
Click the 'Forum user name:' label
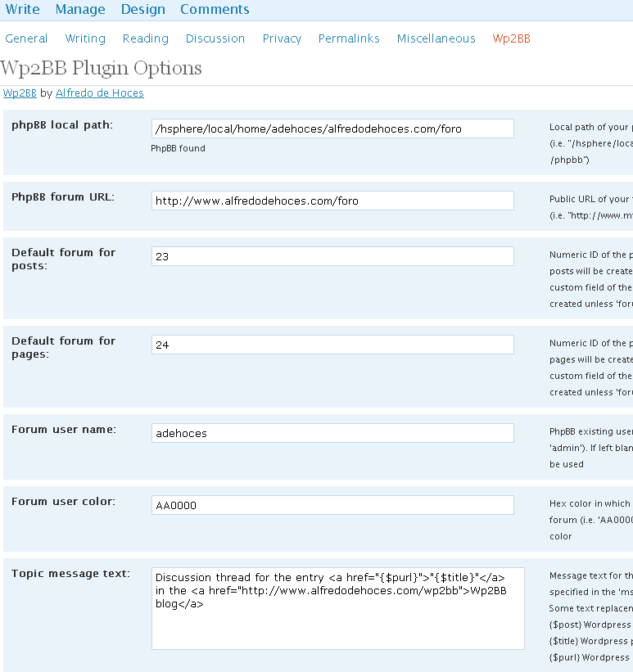click(x=64, y=430)
